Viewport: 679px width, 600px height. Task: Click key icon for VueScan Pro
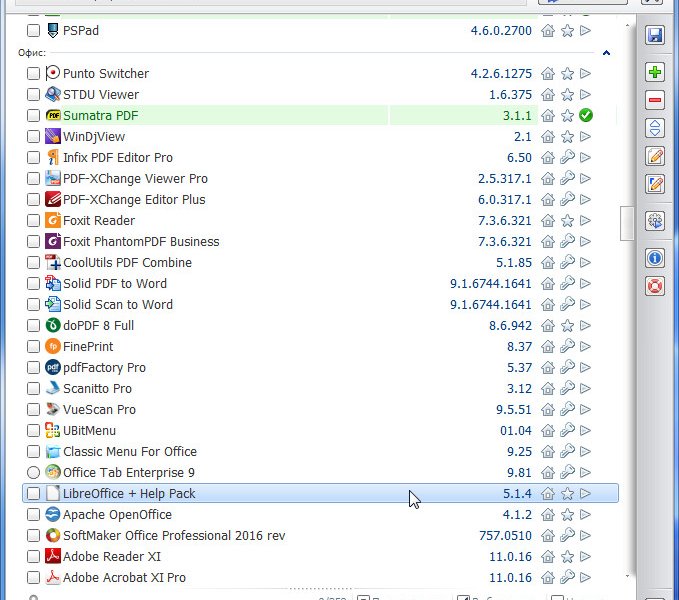click(567, 410)
